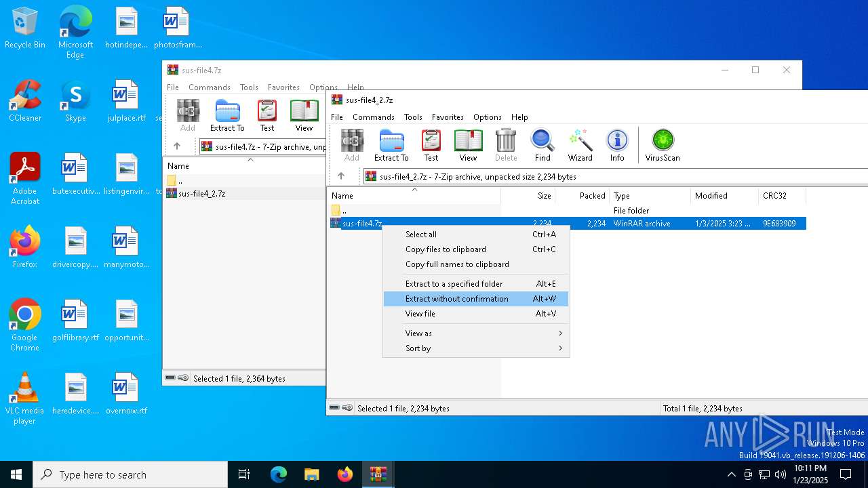Viewport: 868px width, 488px height.
Task: Run VirusScan from the toolbar
Action: [x=663, y=146]
